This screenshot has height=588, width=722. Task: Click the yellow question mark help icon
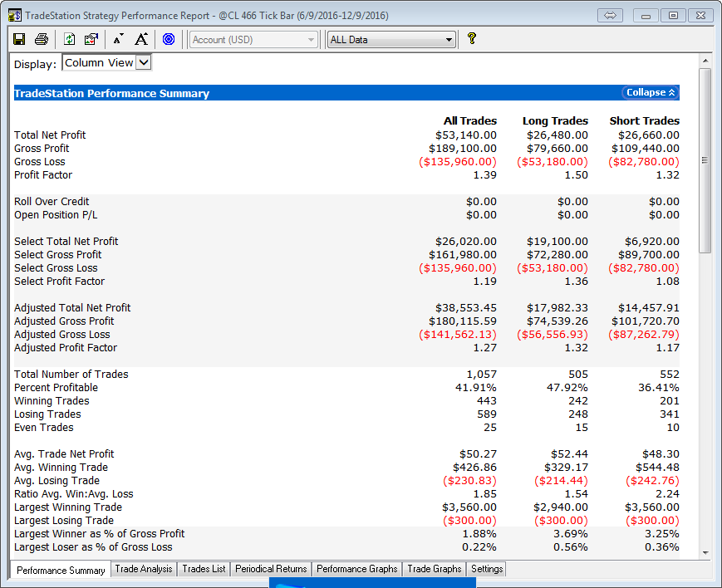pos(471,38)
